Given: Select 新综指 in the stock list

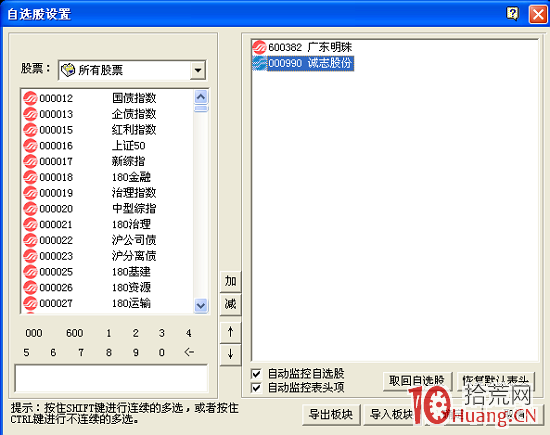Looking at the screenshot, I should tap(128, 161).
